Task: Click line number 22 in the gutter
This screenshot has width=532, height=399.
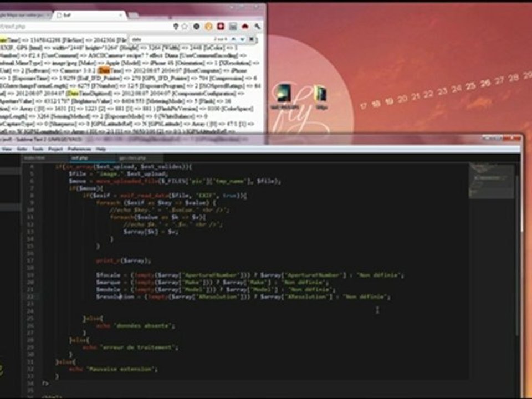Action: click(x=30, y=297)
